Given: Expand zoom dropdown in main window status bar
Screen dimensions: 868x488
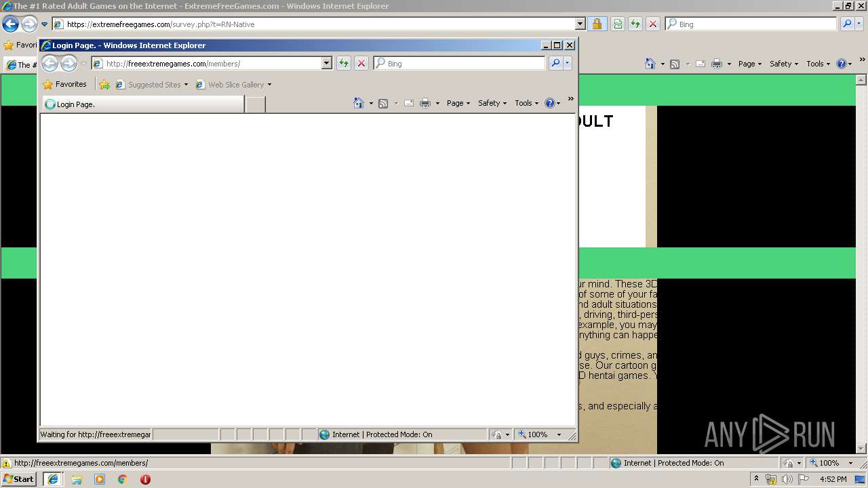Looking at the screenshot, I should (x=850, y=463).
